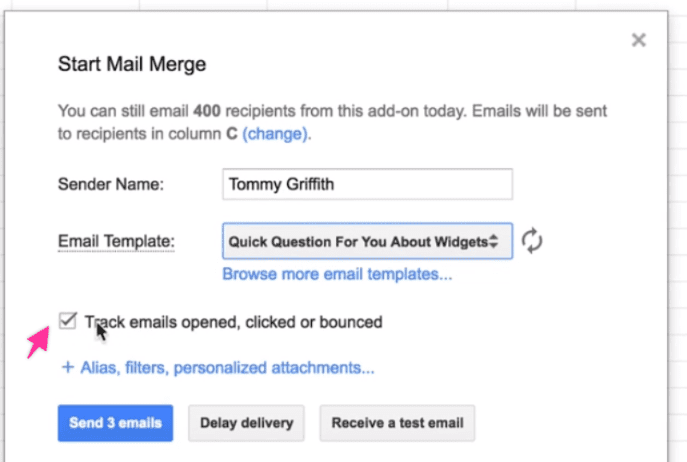Click the Sender Name label
The image size is (687, 462).
tap(111, 184)
